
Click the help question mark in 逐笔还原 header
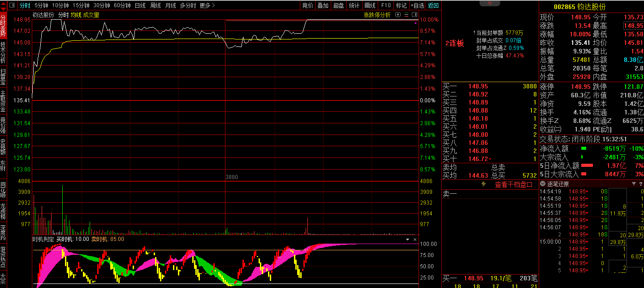tap(640, 184)
